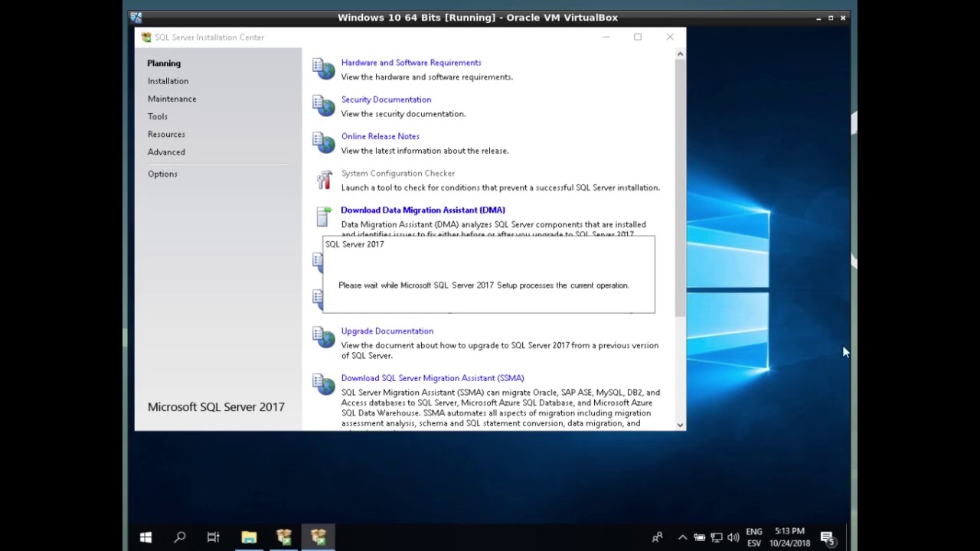Open File Explorer from the taskbar
The image size is (980, 551).
click(249, 537)
